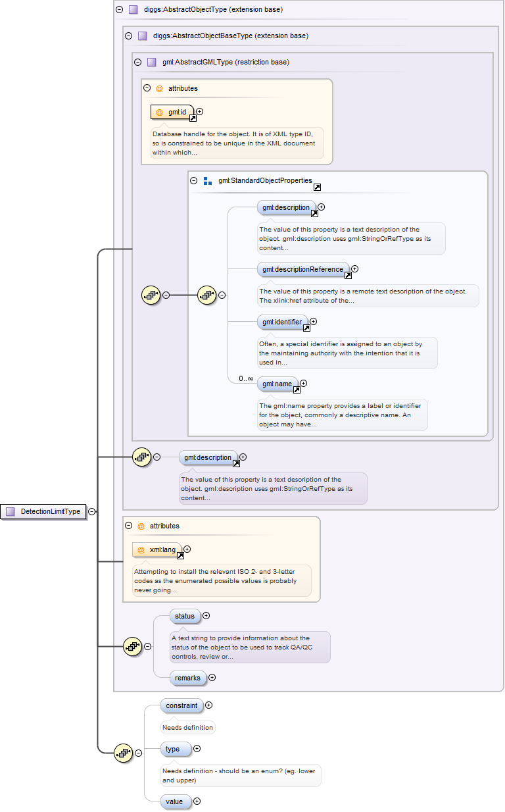Image resolution: width=505 pixels, height=812 pixels.
Task: Select the gml:descriptionReference element
Action: (x=302, y=269)
